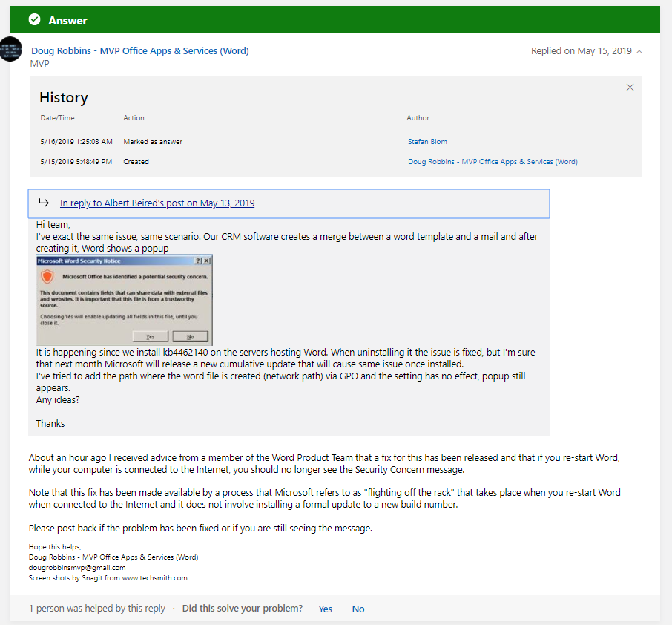
Task: Click the MVP badge label under name
Action: click(40, 64)
